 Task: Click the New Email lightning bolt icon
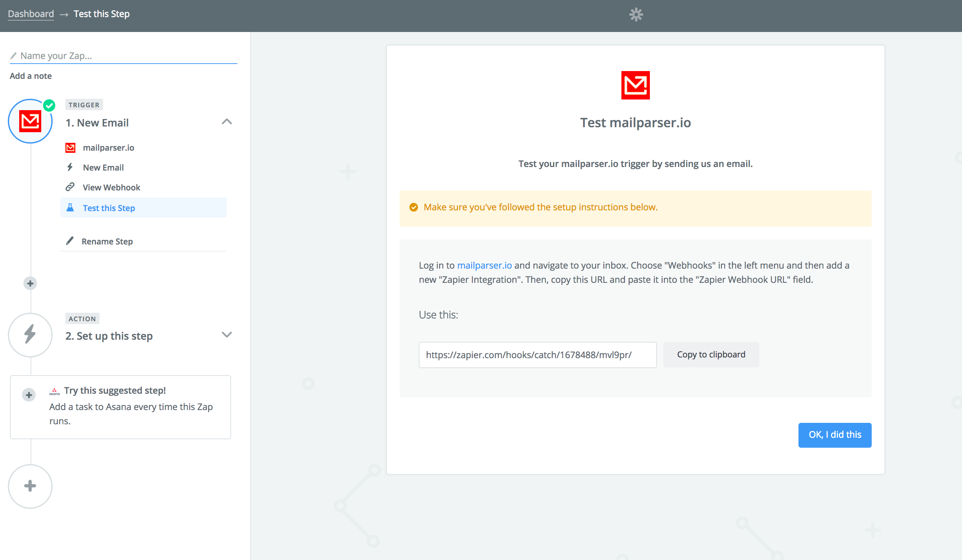pos(71,167)
